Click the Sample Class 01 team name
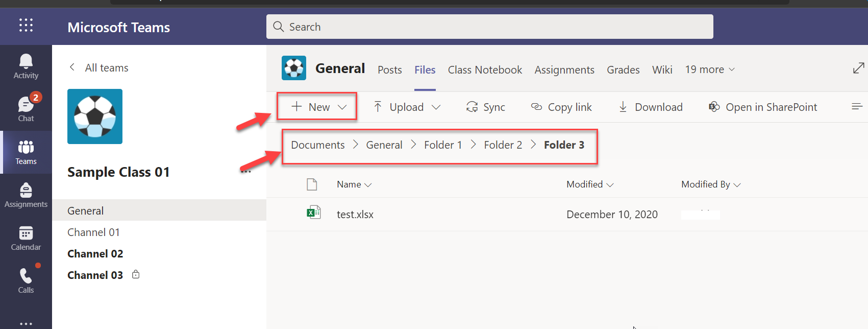 tap(118, 172)
